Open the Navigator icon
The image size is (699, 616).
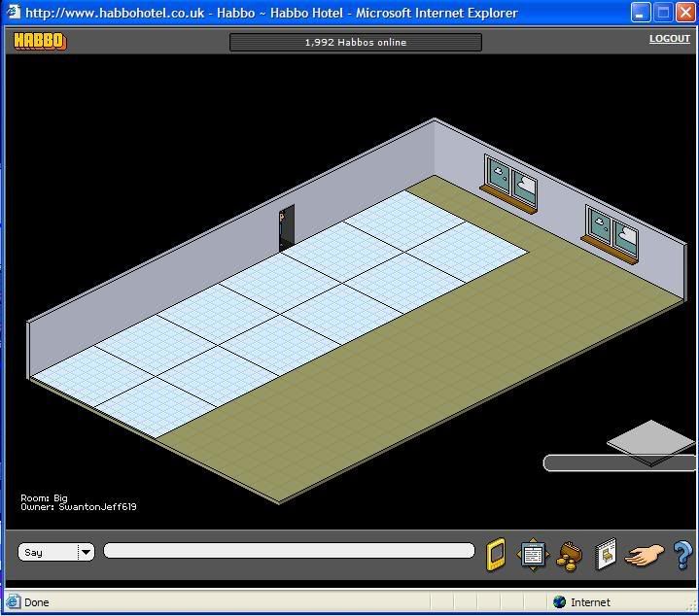[533, 554]
